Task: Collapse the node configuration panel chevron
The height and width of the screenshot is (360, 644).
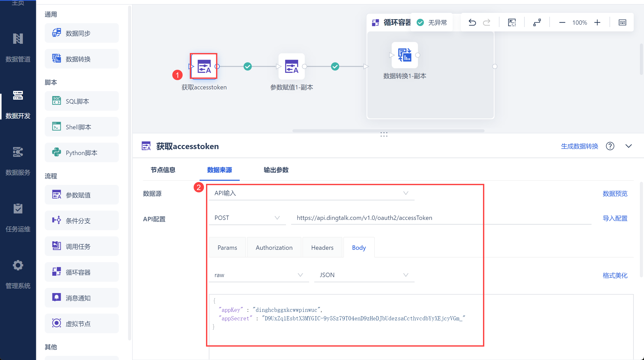Action: click(628, 146)
